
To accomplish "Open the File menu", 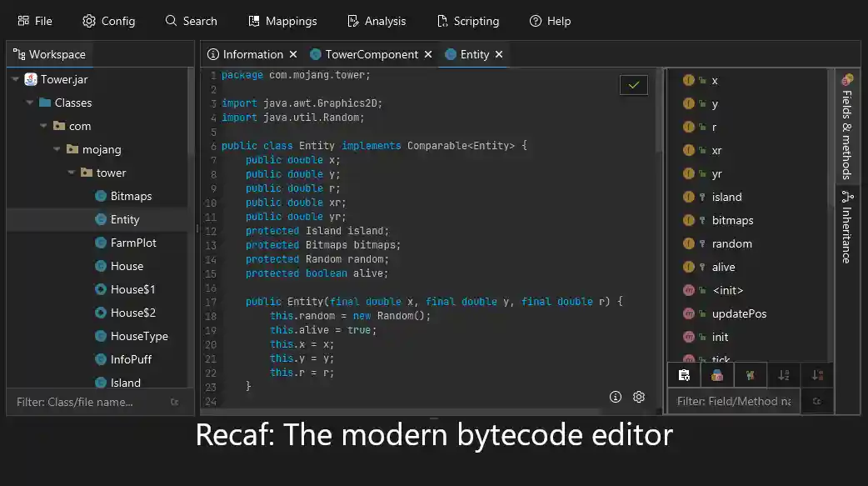I will click(x=34, y=21).
